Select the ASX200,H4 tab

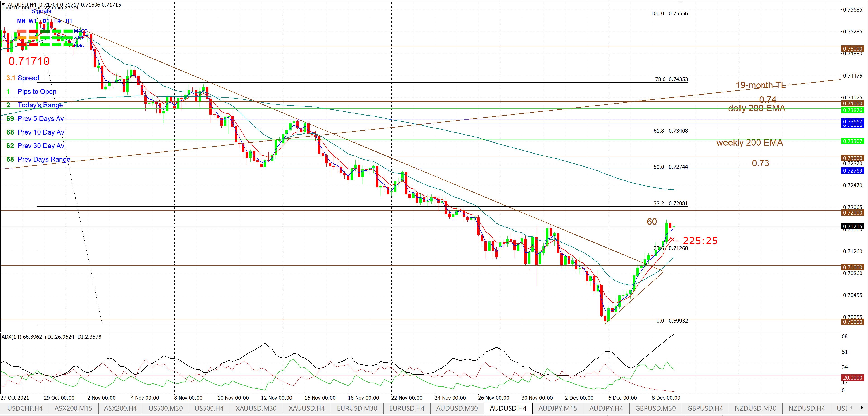click(x=120, y=408)
